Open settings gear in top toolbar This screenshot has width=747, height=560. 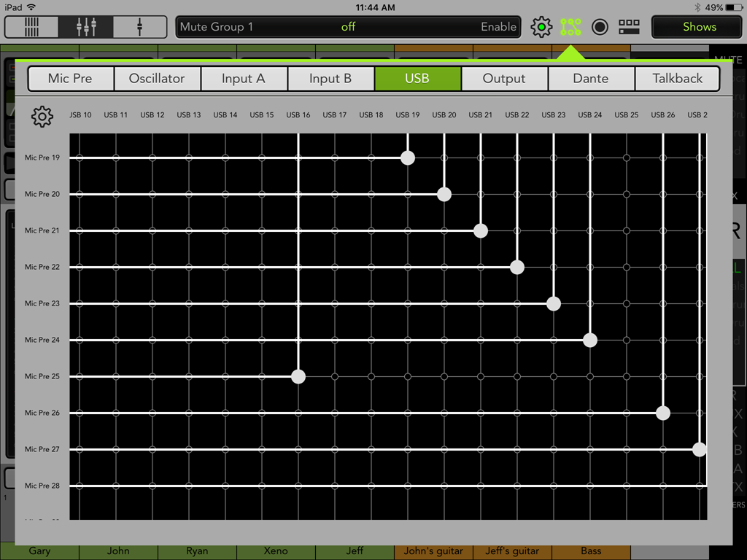pyautogui.click(x=541, y=27)
